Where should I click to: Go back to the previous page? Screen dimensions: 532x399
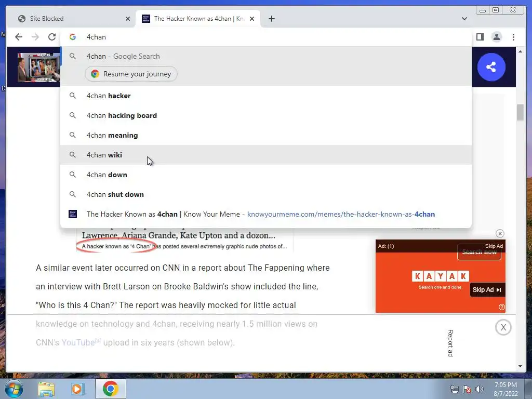tap(19, 37)
